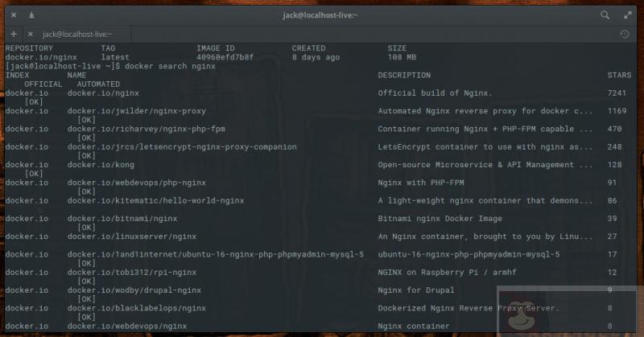Click 'Bitnami nginx Docker Image' description

click(x=440, y=219)
